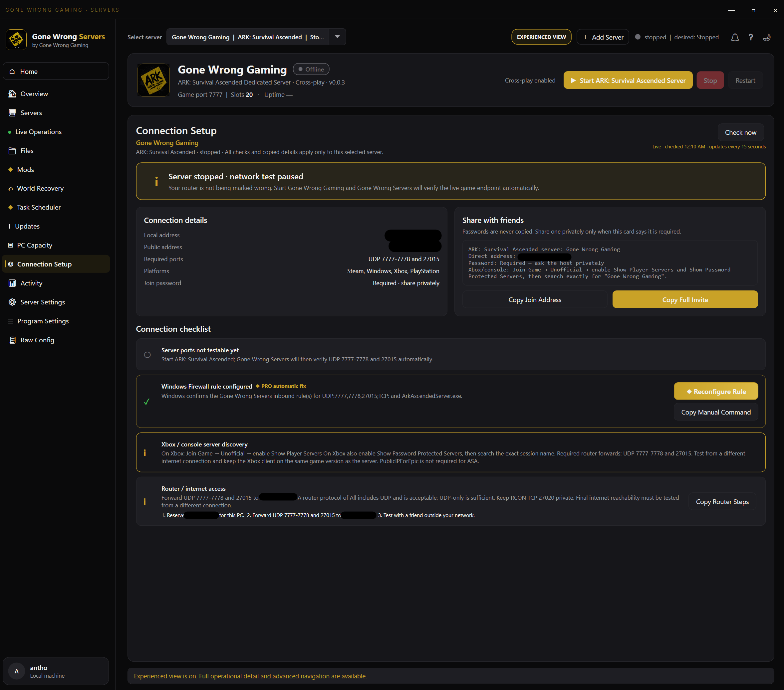Image resolution: width=784 pixels, height=690 pixels.
Task: Open the Select server combo box
Action: click(256, 37)
